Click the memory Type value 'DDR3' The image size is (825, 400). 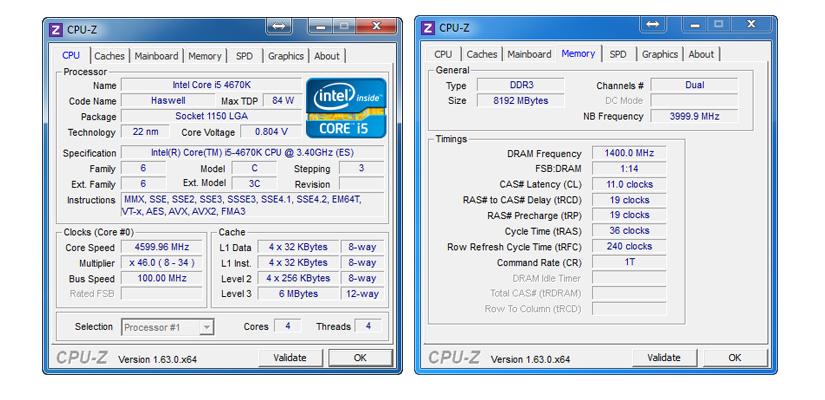click(x=521, y=85)
